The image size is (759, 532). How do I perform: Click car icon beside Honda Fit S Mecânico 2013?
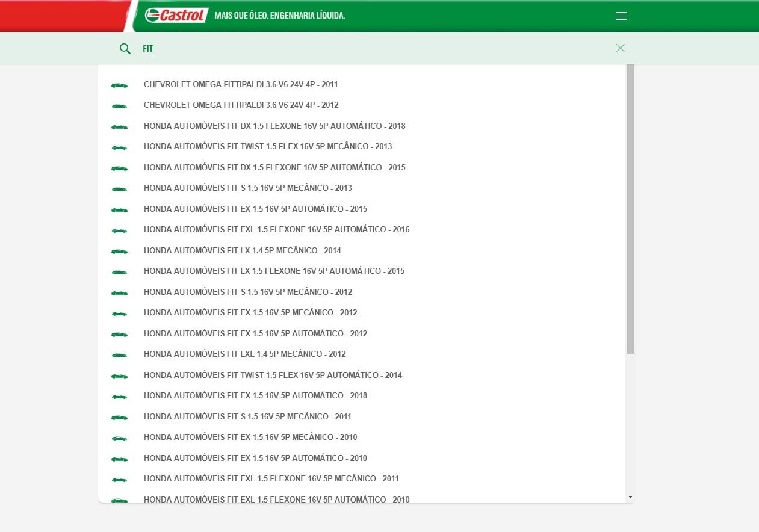(x=119, y=189)
